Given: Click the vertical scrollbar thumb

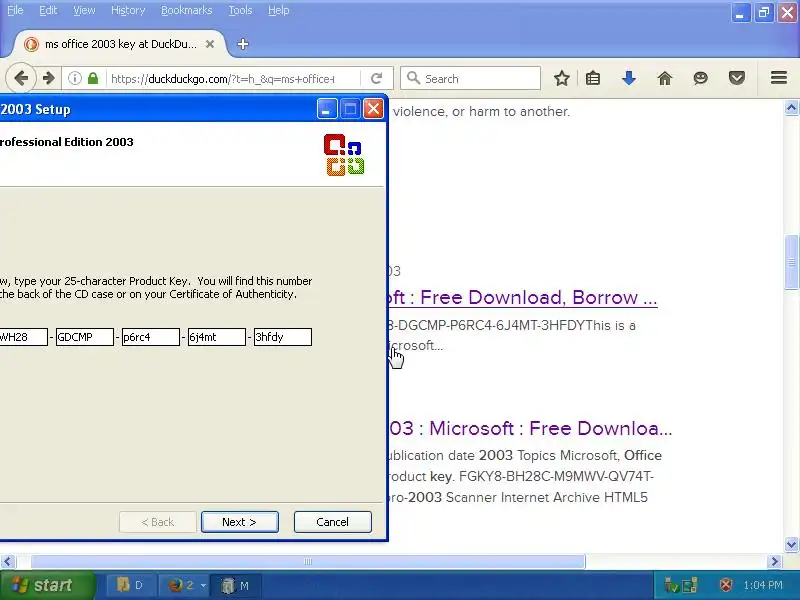Looking at the screenshot, I should (791, 262).
